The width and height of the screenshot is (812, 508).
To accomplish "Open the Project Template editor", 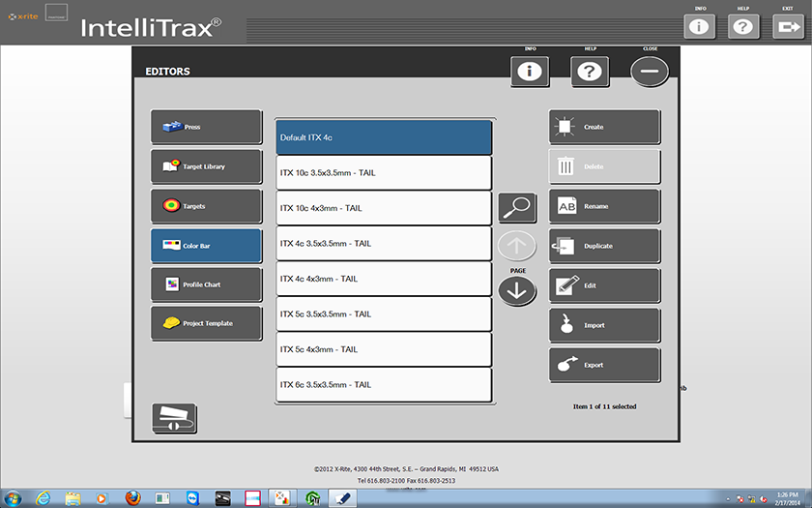I will click(x=206, y=323).
